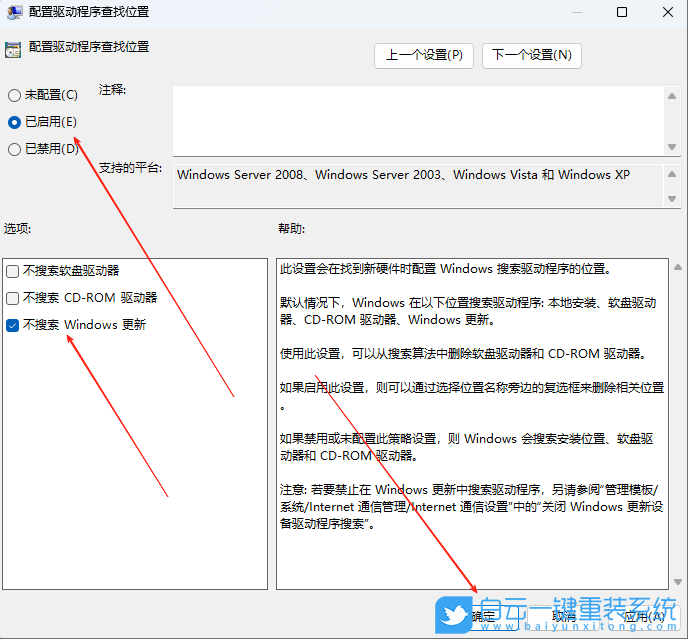Minimize the dialog window
This screenshot has height=639, width=688.
[x=577, y=12]
